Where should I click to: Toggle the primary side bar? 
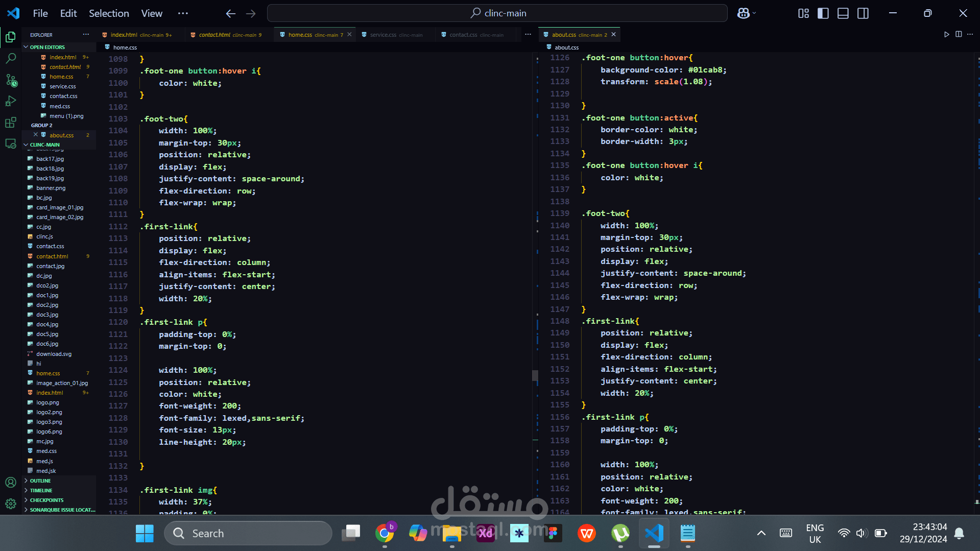click(823, 13)
